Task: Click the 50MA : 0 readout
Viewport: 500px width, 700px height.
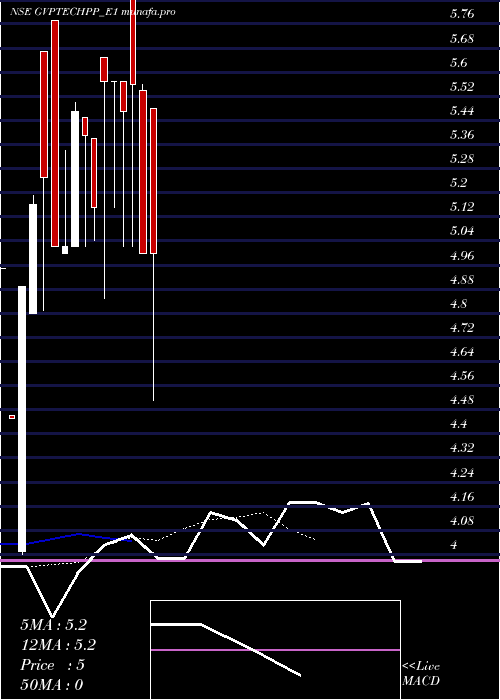Action: coord(52,685)
